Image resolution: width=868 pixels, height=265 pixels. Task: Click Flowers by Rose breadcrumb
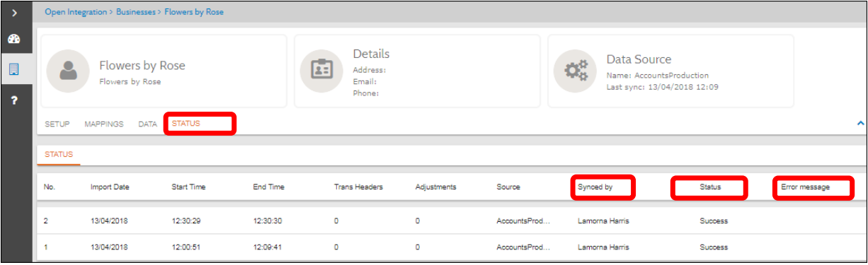[x=194, y=12]
